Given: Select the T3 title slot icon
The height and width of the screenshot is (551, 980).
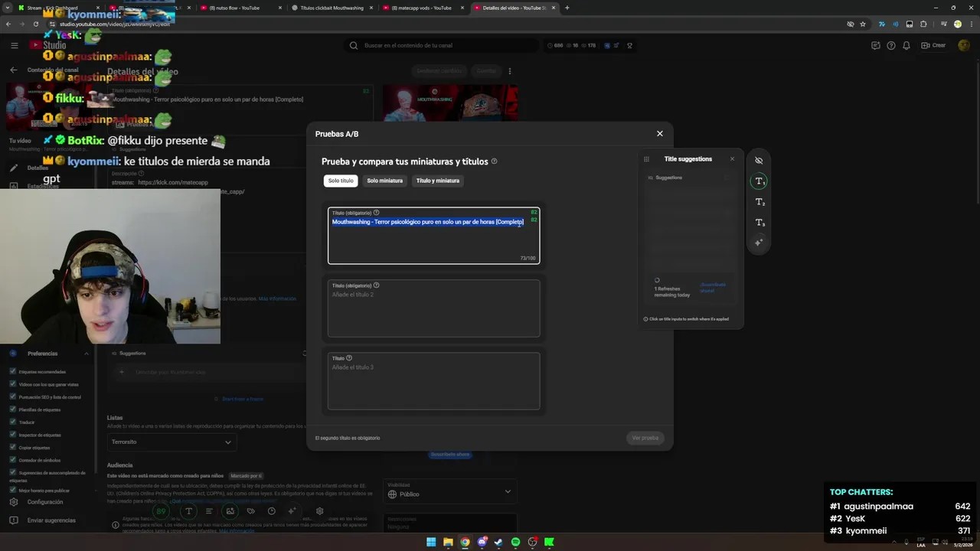Looking at the screenshot, I should point(759,223).
